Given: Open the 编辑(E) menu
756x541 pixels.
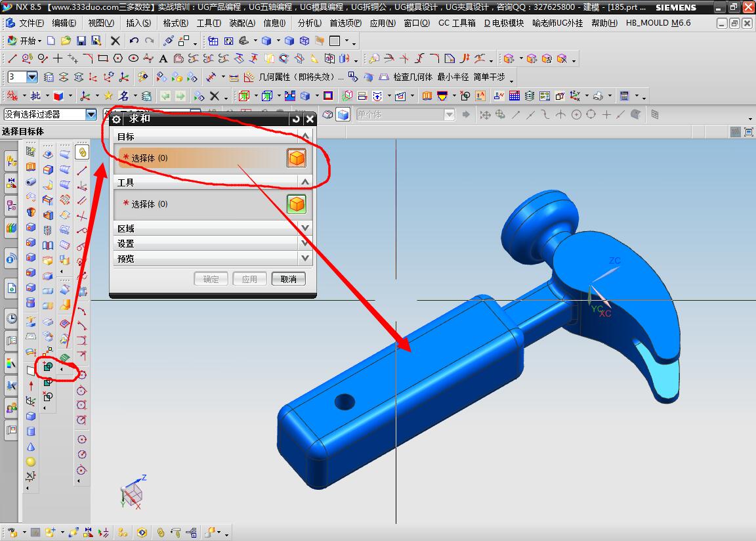Looking at the screenshot, I should pos(64,23).
